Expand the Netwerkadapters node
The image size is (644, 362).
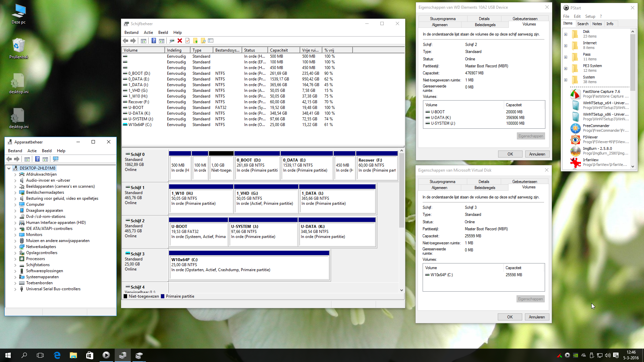(15, 247)
